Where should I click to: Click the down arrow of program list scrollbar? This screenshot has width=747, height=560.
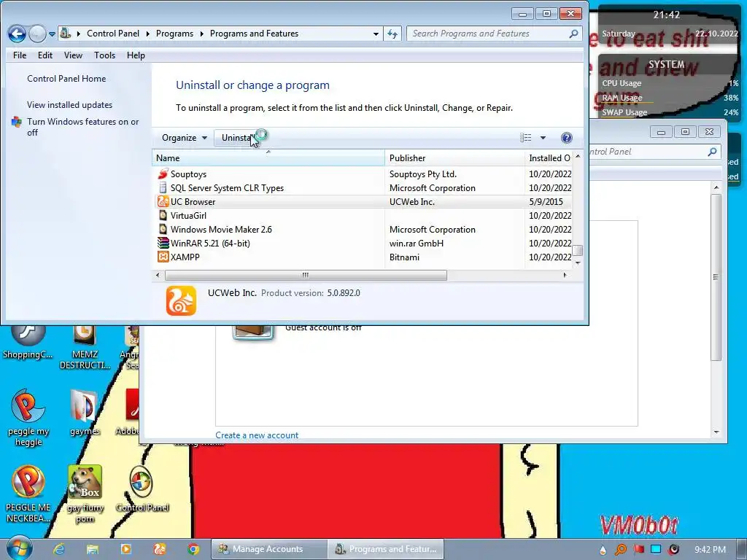[578, 262]
